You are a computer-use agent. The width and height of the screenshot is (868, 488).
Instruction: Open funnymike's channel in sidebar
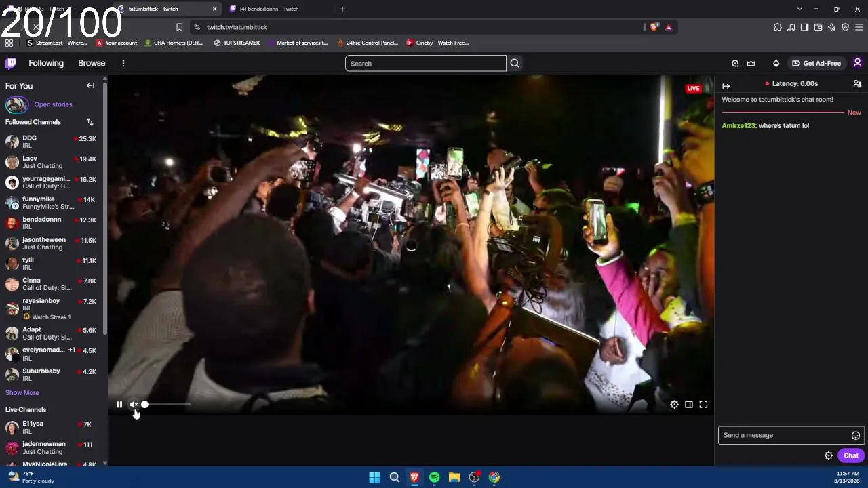tap(52, 202)
